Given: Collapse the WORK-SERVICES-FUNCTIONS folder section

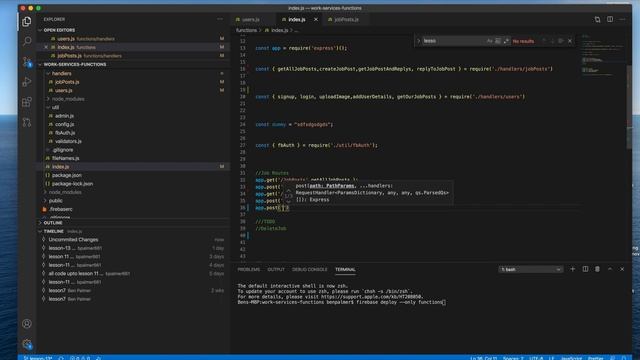Looking at the screenshot, I should [x=75, y=64].
